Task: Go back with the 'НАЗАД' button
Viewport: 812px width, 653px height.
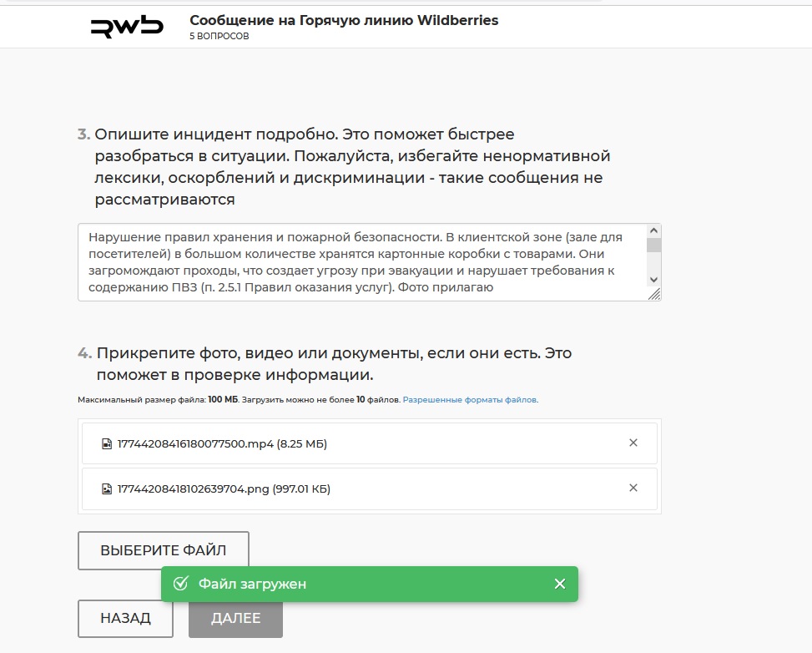Action: (125, 618)
